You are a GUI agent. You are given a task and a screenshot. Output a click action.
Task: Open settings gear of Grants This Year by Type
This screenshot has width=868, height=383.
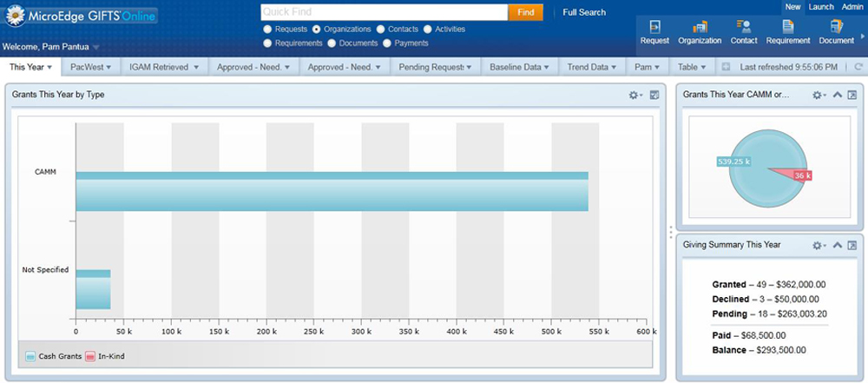635,96
